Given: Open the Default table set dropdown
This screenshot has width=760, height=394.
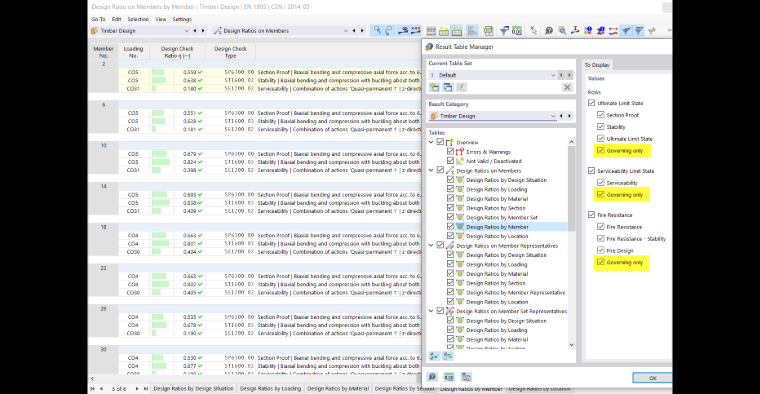Looking at the screenshot, I should [x=553, y=75].
